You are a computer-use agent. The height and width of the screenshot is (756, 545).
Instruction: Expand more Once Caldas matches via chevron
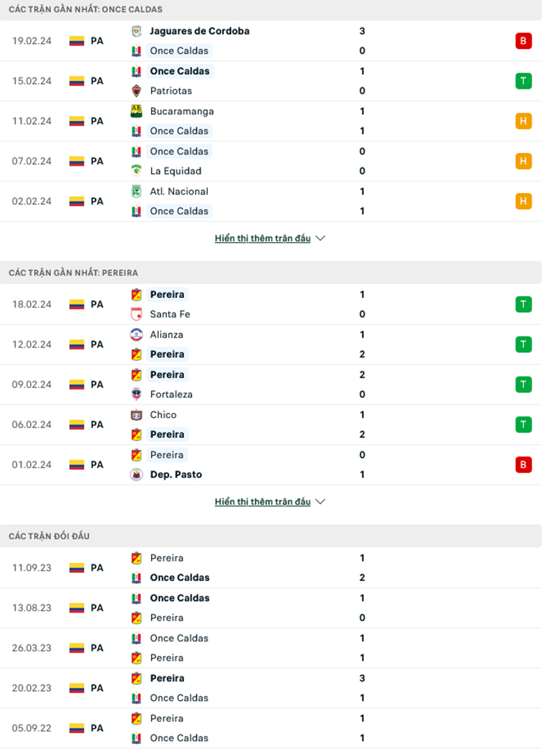pyautogui.click(x=320, y=238)
